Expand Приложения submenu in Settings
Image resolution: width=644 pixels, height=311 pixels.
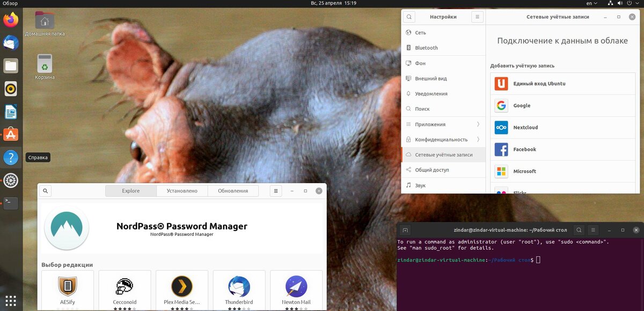(x=443, y=124)
